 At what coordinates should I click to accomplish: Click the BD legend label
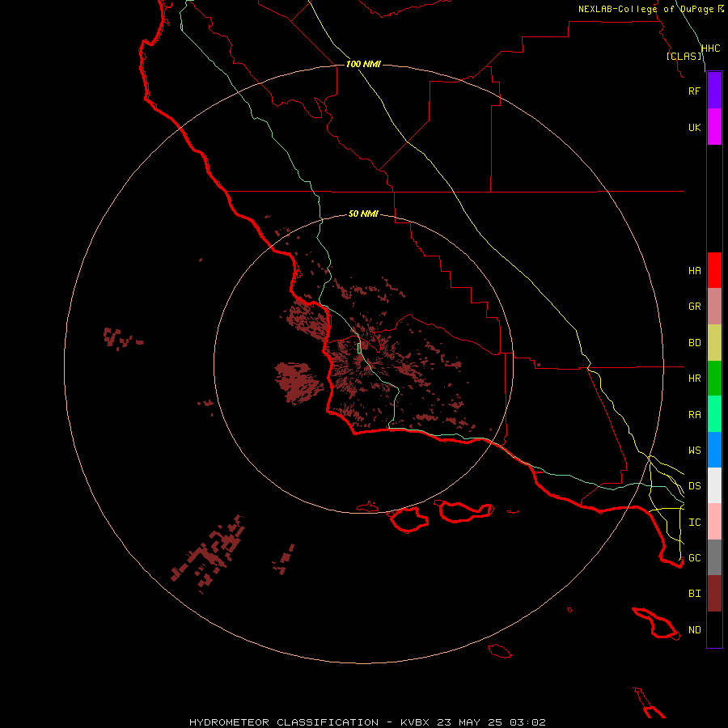tap(694, 343)
